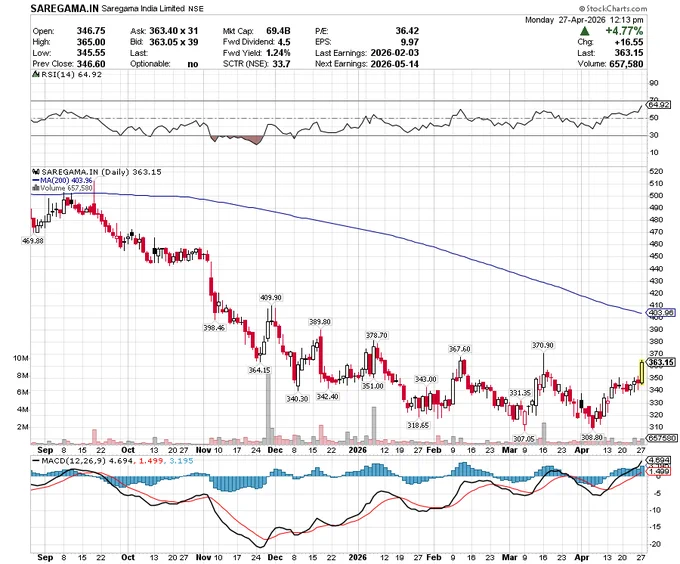Click the blue MA(200) legend line marker
Image resolution: width=680 pixels, height=564 pixels.
click(x=36, y=180)
